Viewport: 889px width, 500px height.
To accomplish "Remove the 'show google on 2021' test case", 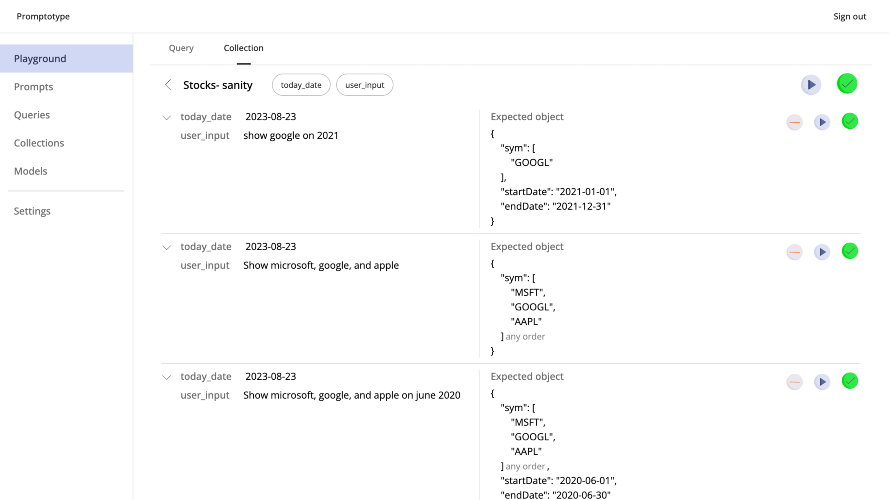I will coord(794,122).
